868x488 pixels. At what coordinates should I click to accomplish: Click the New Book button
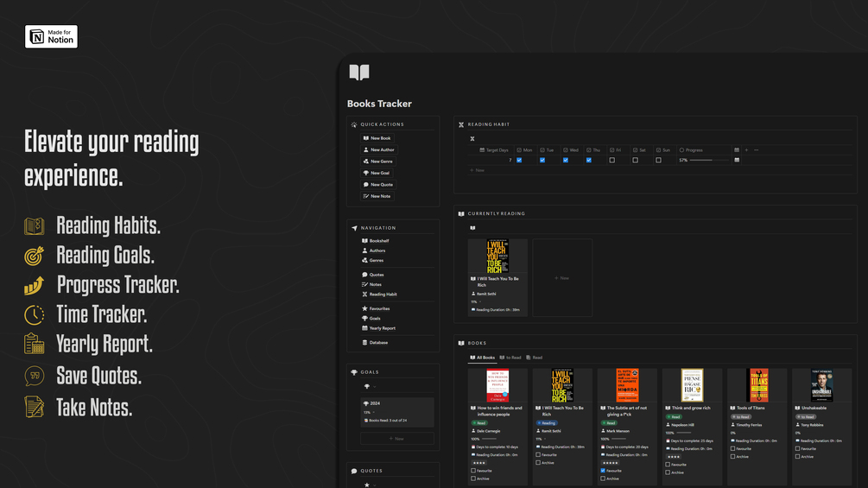coord(377,138)
